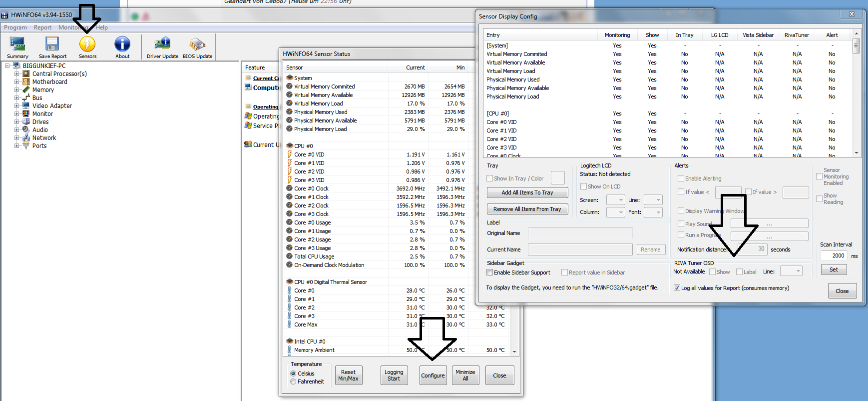The height and width of the screenshot is (401, 868).
Task: Select the Central Processor(s) tree node
Action: pyautogui.click(x=59, y=74)
